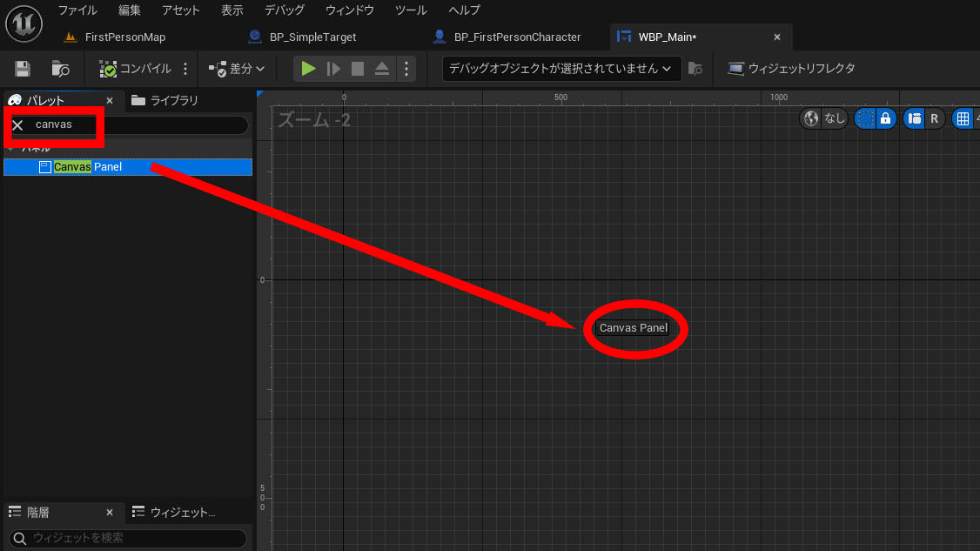Close the パレット panel tab
980x551 pixels.
[110, 101]
